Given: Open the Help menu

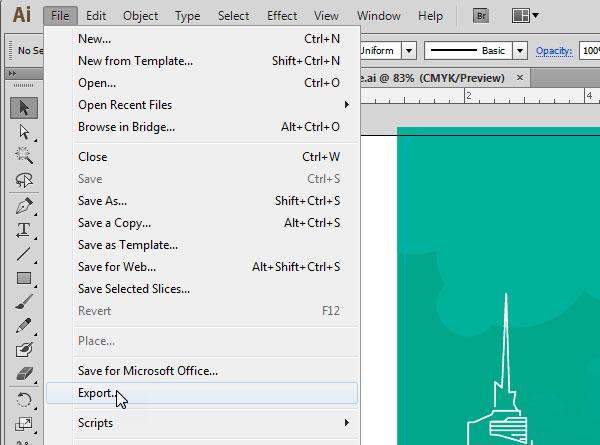Looking at the screenshot, I should [x=430, y=16].
